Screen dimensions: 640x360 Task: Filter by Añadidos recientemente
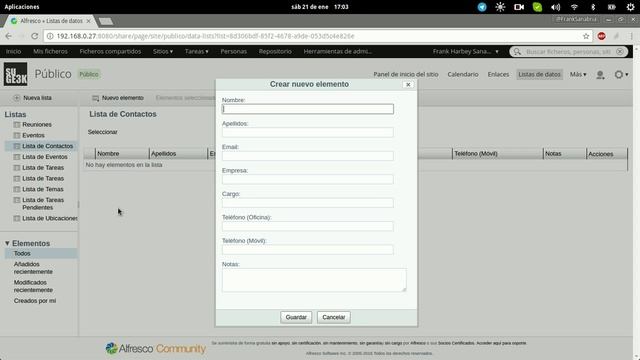click(33, 268)
